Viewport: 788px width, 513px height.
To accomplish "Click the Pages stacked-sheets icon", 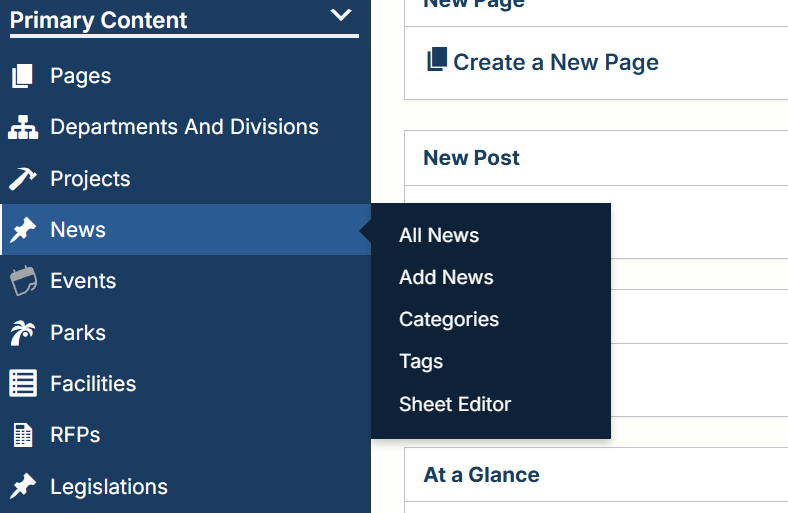I will click(x=23, y=76).
